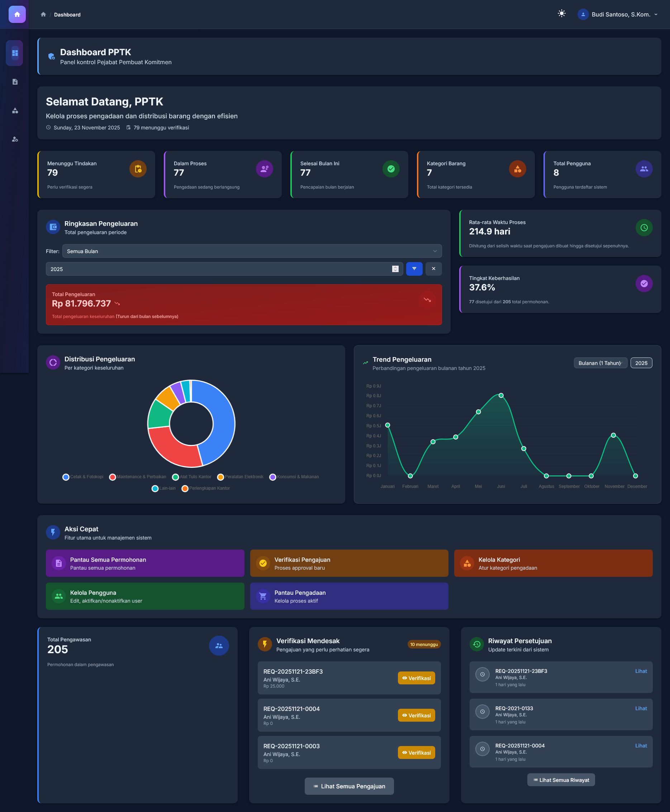Verify request REQ-20251121-23BF3
Image resolution: width=670 pixels, height=812 pixels.
[416, 678]
